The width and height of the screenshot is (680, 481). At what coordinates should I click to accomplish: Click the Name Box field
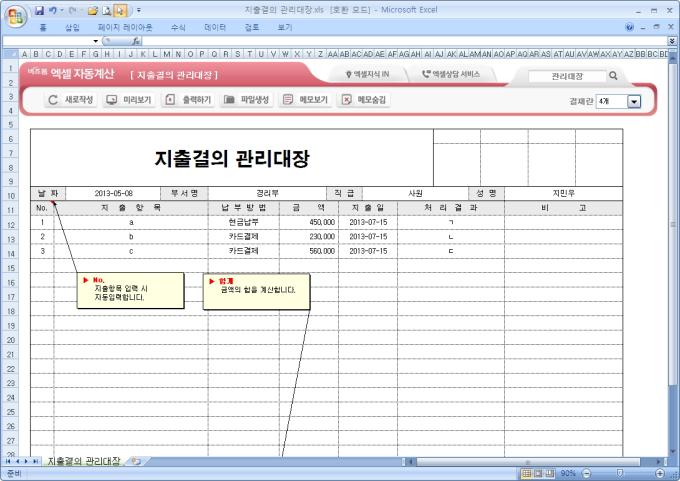click(47, 41)
